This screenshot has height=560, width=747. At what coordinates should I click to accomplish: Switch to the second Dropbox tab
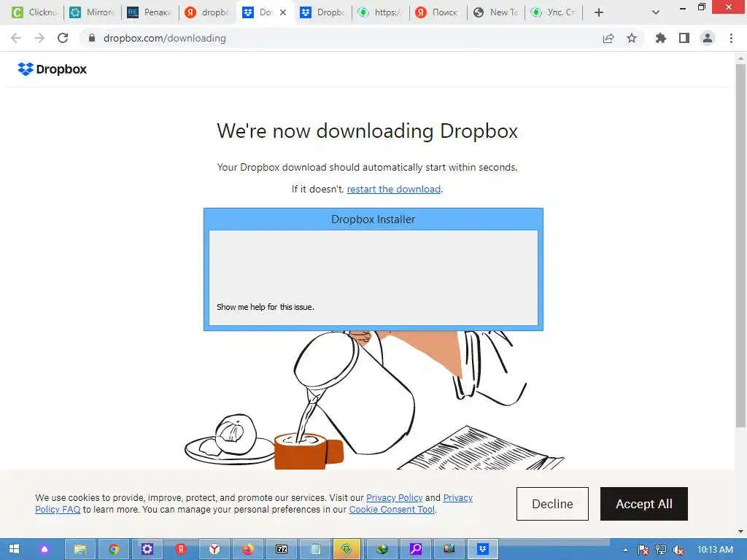pyautogui.click(x=323, y=12)
